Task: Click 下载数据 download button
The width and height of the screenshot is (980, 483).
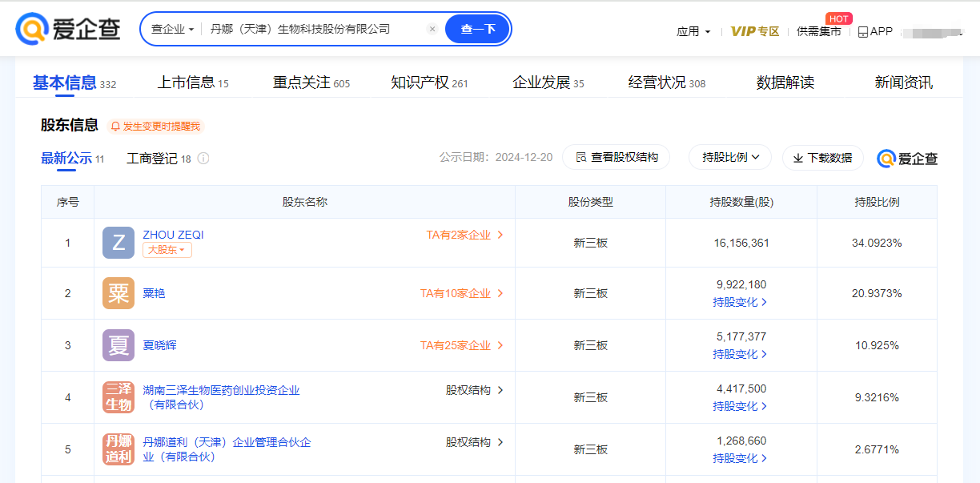Action: pos(823,158)
